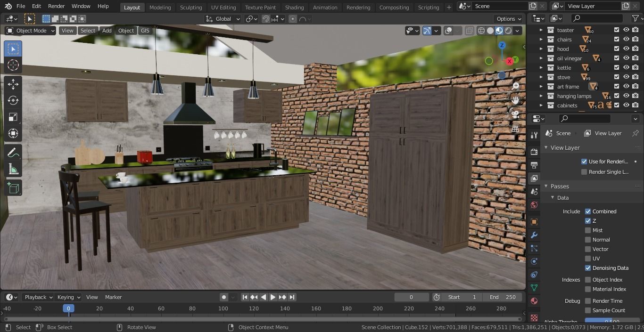Screen dimensions: 644x332
Task: Open the Physics properties tab
Action: click(x=534, y=261)
